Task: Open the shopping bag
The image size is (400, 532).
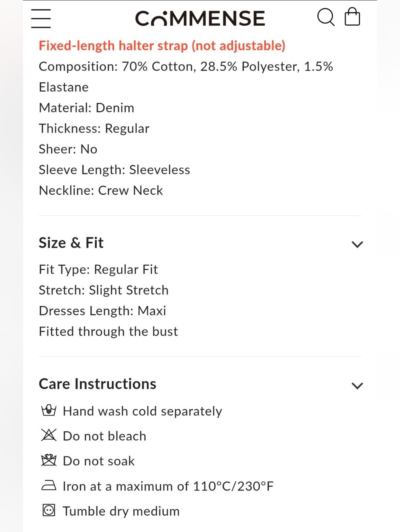Action: point(352,17)
